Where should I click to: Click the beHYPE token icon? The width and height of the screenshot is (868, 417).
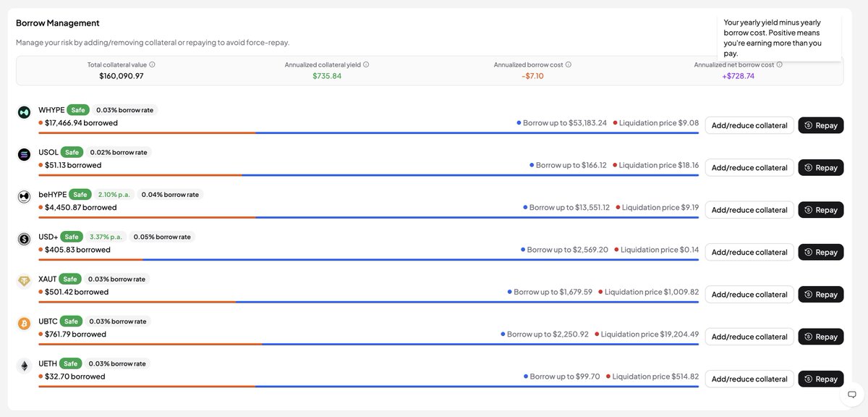pyautogui.click(x=24, y=197)
